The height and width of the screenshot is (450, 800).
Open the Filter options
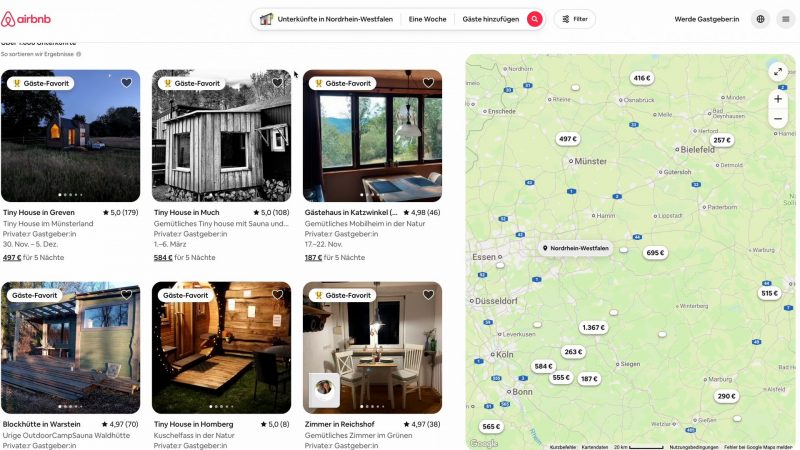pyautogui.click(x=575, y=19)
